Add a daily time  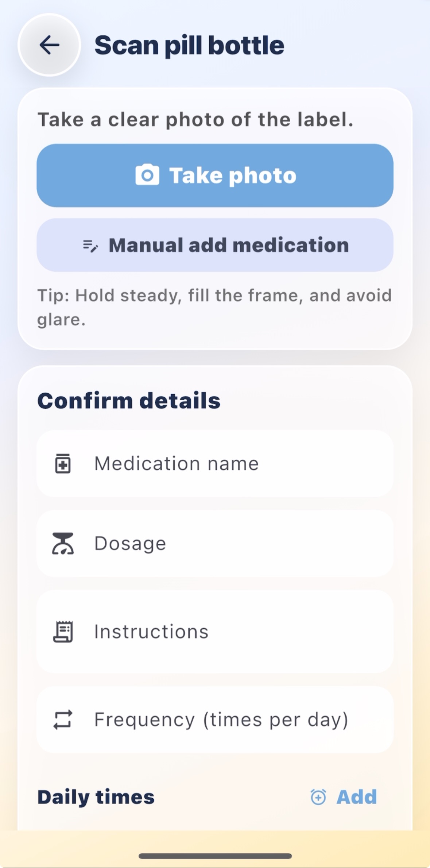343,797
